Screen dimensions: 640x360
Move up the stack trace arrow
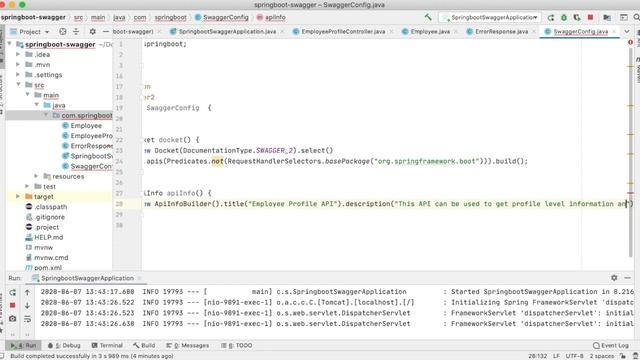[27, 292]
